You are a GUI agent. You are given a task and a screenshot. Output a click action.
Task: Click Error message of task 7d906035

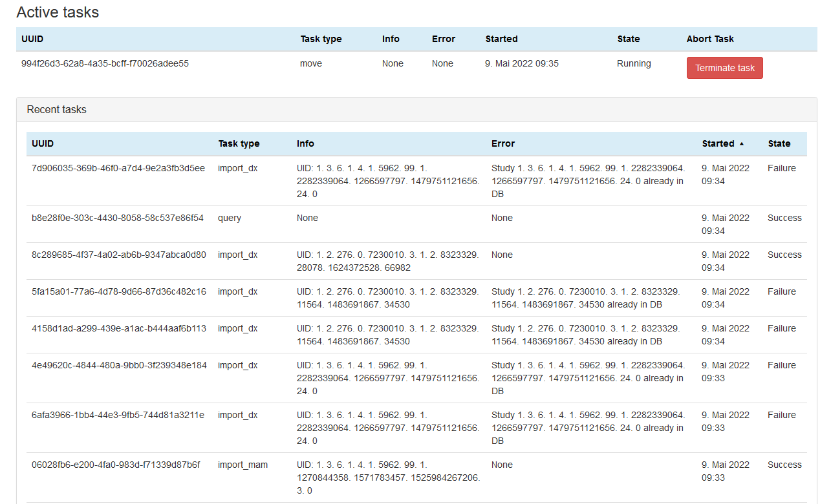(588, 181)
